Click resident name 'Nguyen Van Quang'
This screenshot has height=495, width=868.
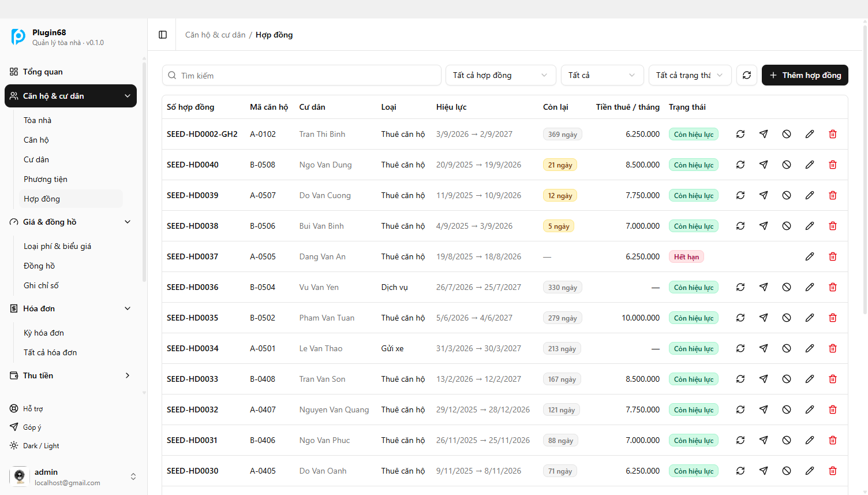coord(334,410)
